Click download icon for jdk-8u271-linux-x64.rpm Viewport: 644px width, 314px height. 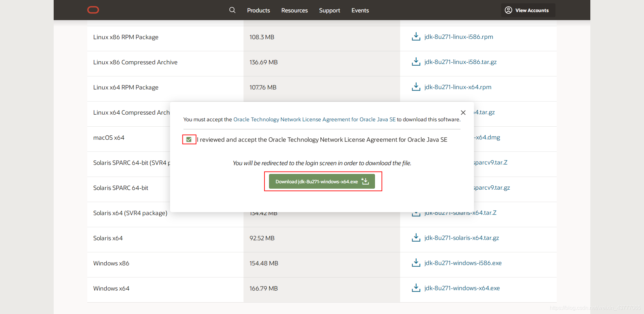tap(416, 87)
